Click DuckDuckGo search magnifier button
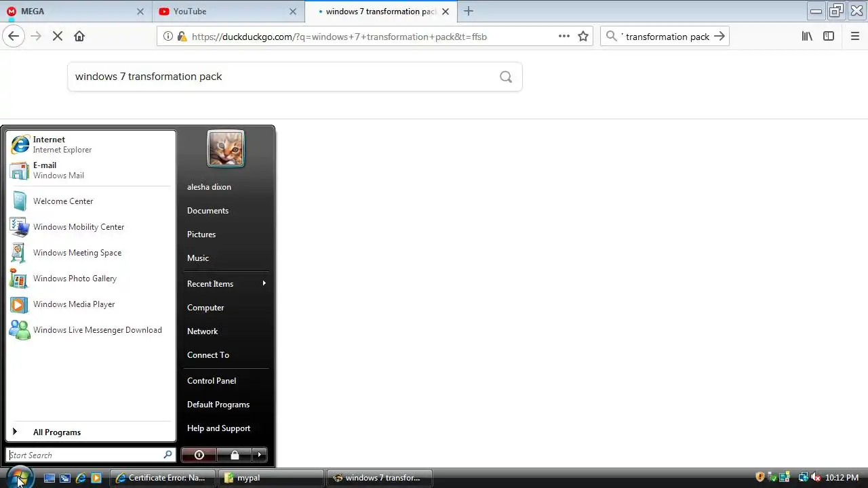The image size is (868, 488). [506, 77]
